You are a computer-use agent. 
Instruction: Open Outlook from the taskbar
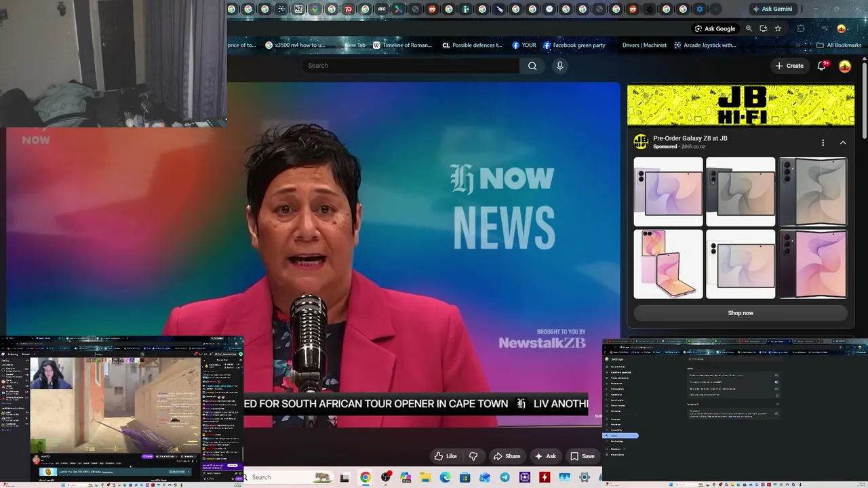click(485, 477)
